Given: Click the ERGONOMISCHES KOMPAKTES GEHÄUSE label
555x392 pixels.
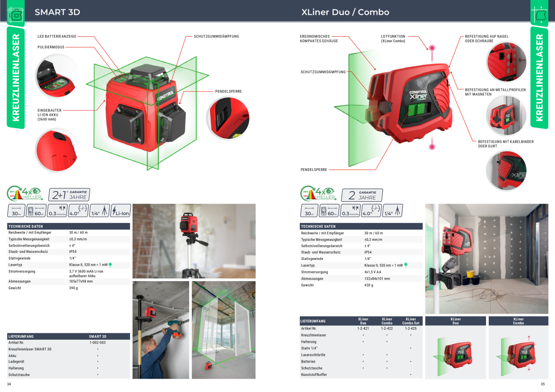Looking at the screenshot, I should coord(319,38).
